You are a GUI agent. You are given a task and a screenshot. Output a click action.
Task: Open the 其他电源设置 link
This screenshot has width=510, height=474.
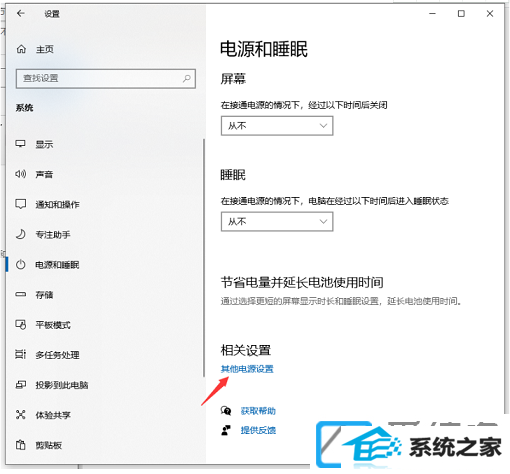point(247,369)
